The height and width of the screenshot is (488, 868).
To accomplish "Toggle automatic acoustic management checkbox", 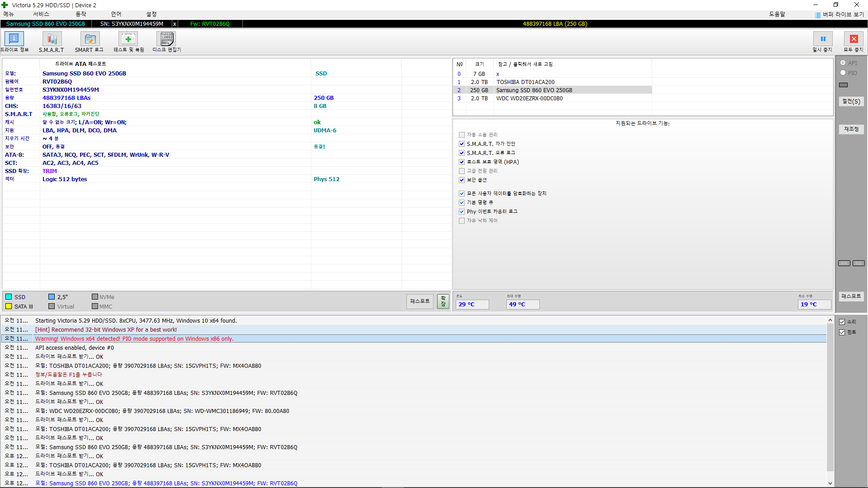I will (x=462, y=135).
